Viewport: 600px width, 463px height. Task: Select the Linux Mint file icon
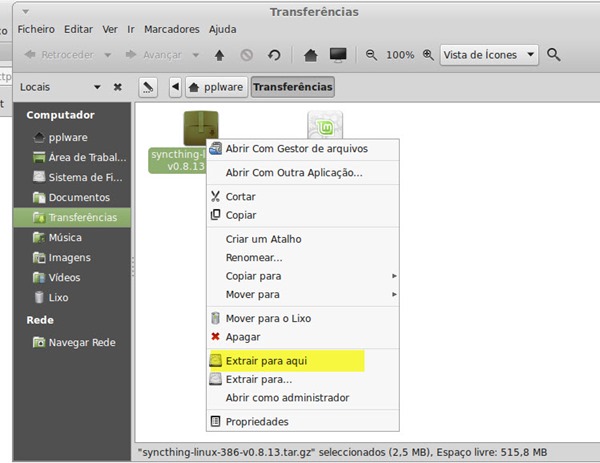click(325, 125)
